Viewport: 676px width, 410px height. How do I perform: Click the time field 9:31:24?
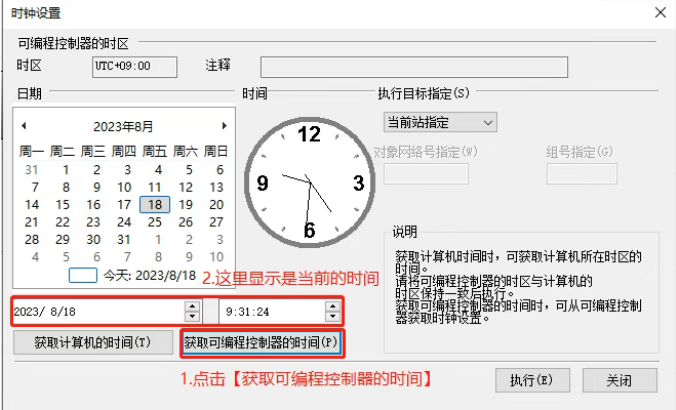pyautogui.click(x=270, y=312)
